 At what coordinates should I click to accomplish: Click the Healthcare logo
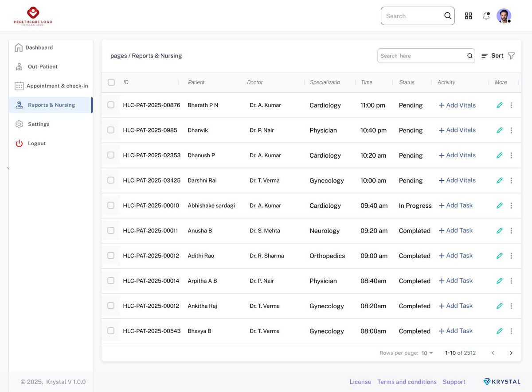(33, 16)
